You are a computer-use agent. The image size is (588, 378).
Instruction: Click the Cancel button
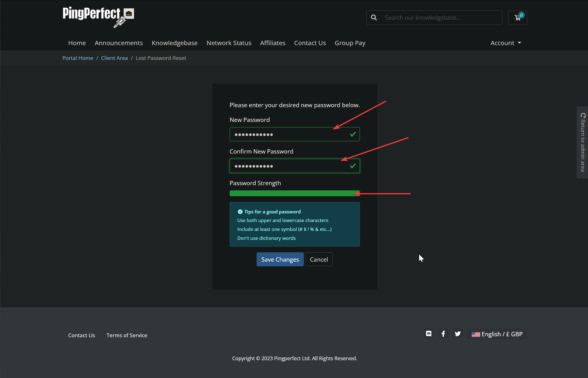319,259
